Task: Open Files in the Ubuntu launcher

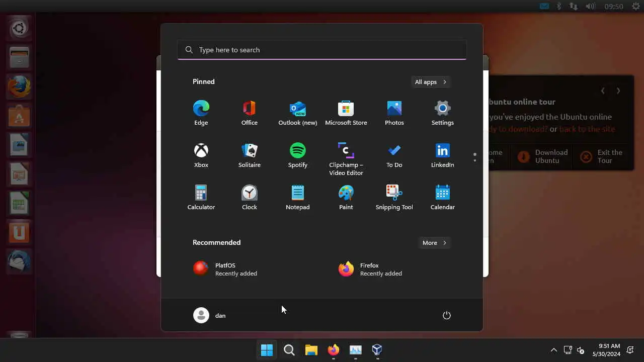Action: coord(19,57)
